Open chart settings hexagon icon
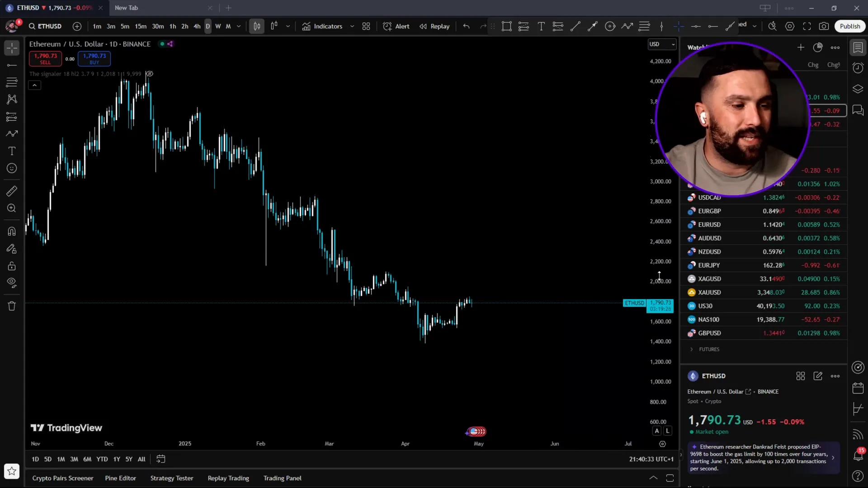Screen dimensions: 868x488 (x=790, y=26)
